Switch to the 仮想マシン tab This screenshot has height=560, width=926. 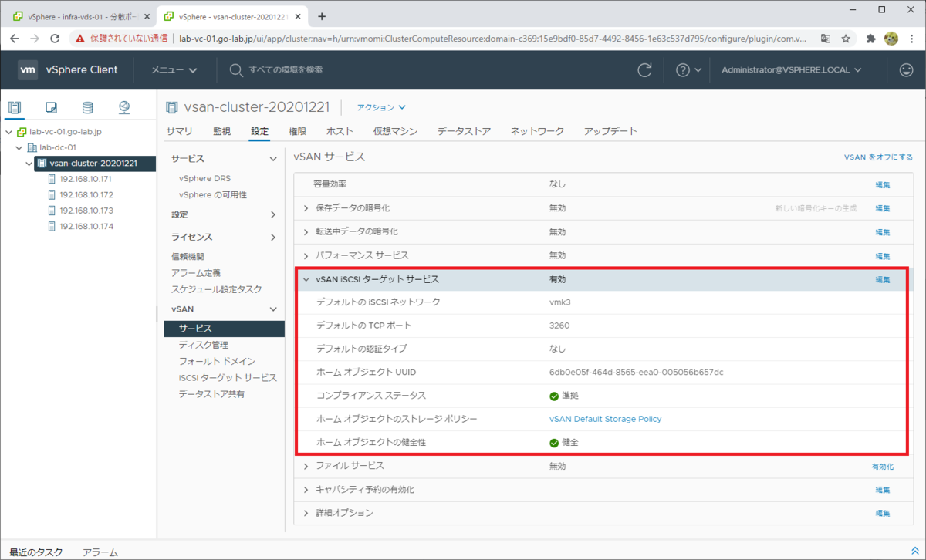coord(395,131)
